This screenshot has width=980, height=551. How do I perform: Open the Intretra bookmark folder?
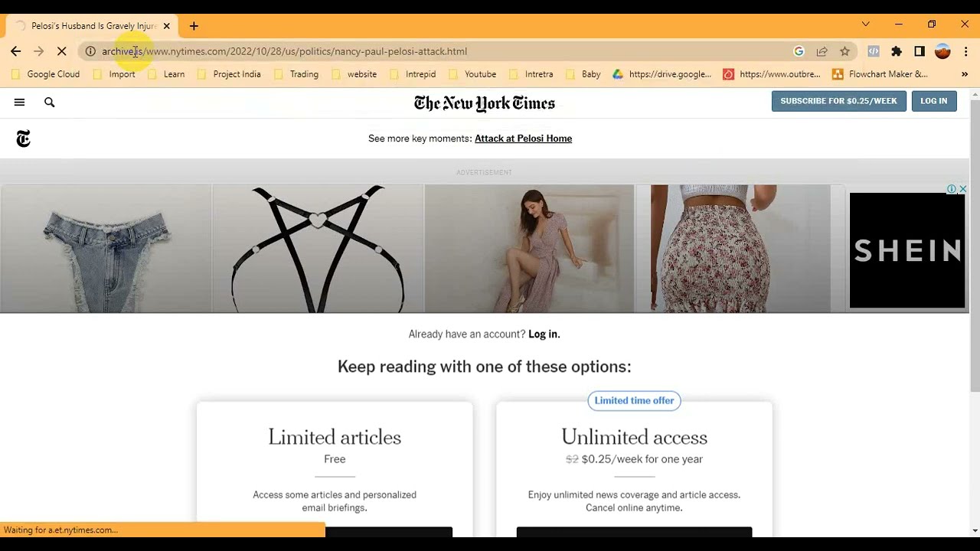531,74
